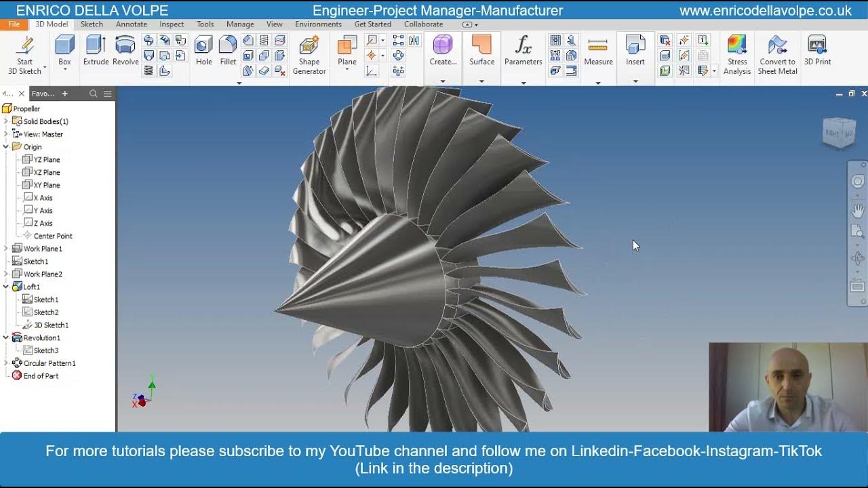Click the Full Navigation Wheel icon
The width and height of the screenshot is (868, 488).
858,182
